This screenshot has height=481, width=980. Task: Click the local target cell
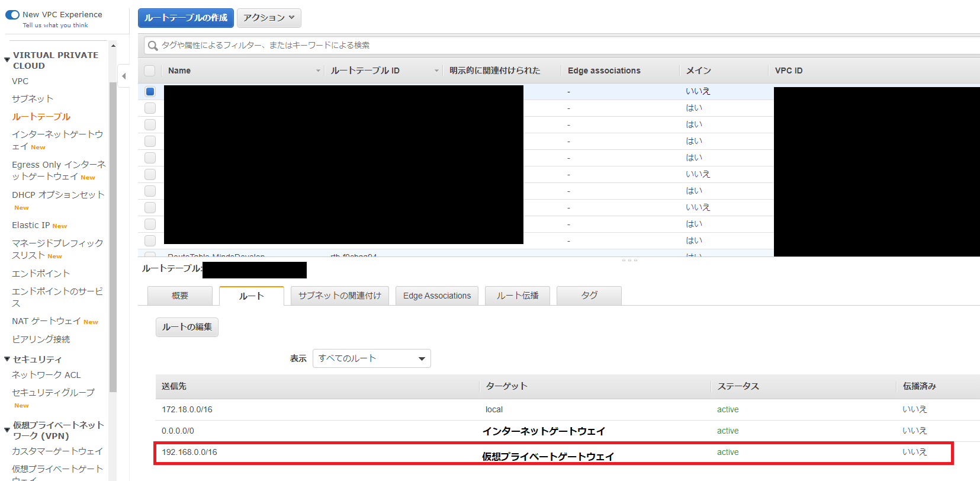(x=494, y=409)
